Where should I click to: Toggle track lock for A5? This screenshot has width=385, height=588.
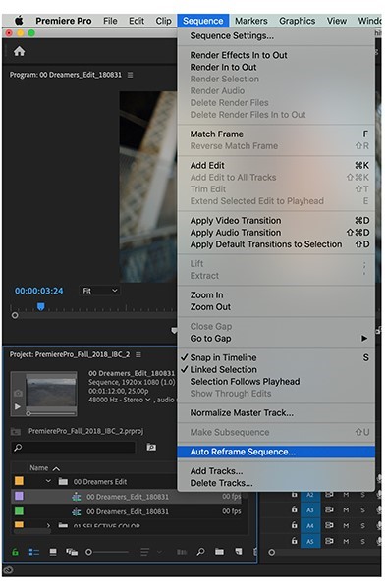pos(295,540)
